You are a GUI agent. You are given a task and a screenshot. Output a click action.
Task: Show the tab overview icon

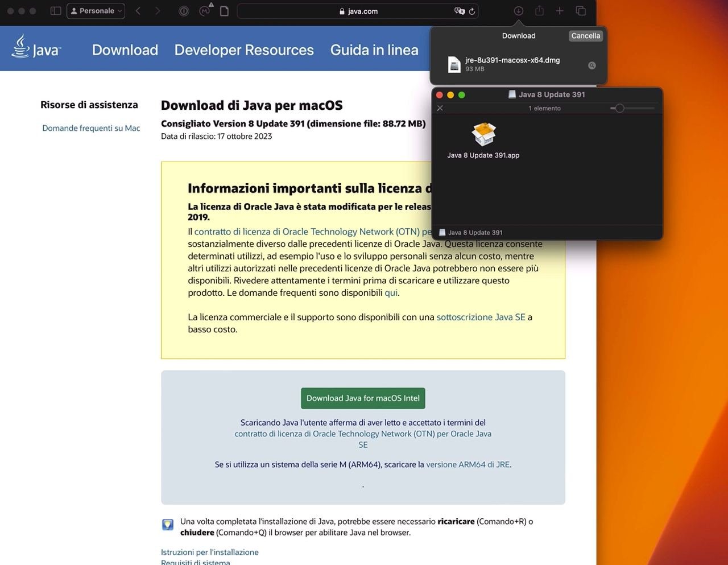point(581,11)
